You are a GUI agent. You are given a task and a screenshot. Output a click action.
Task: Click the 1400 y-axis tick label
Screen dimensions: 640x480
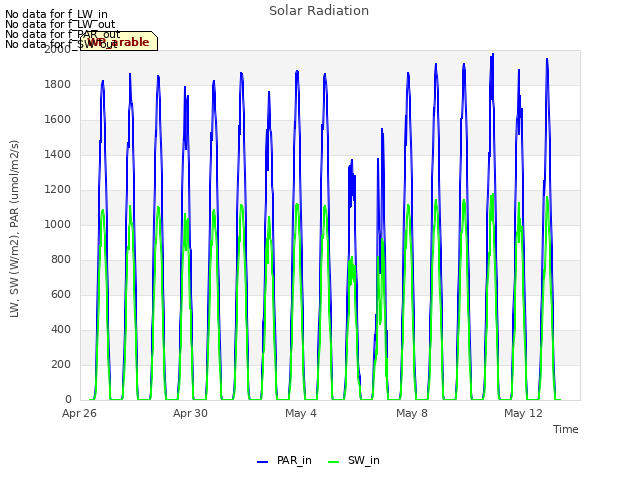58,155
